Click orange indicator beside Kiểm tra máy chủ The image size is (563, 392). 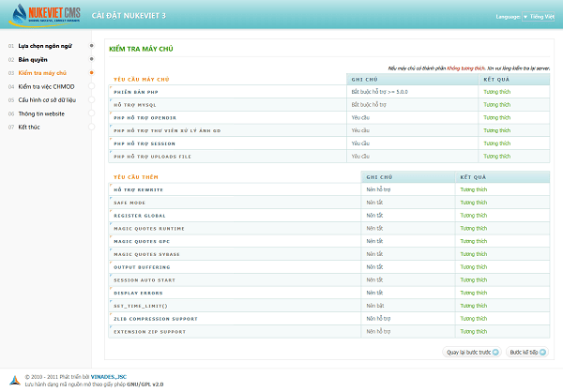pos(91,72)
